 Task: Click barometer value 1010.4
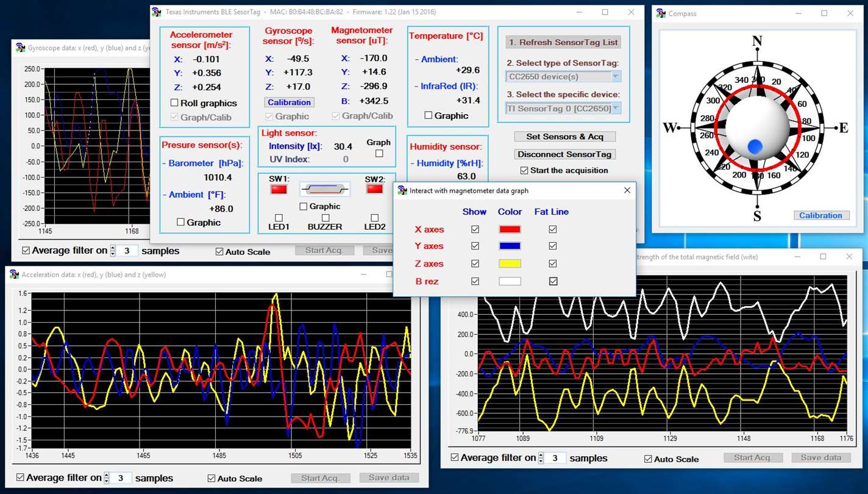(218, 177)
